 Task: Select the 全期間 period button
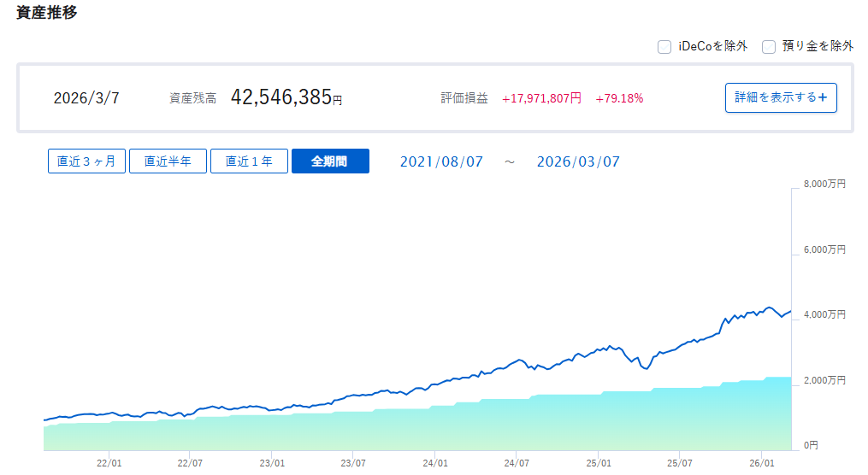click(330, 161)
